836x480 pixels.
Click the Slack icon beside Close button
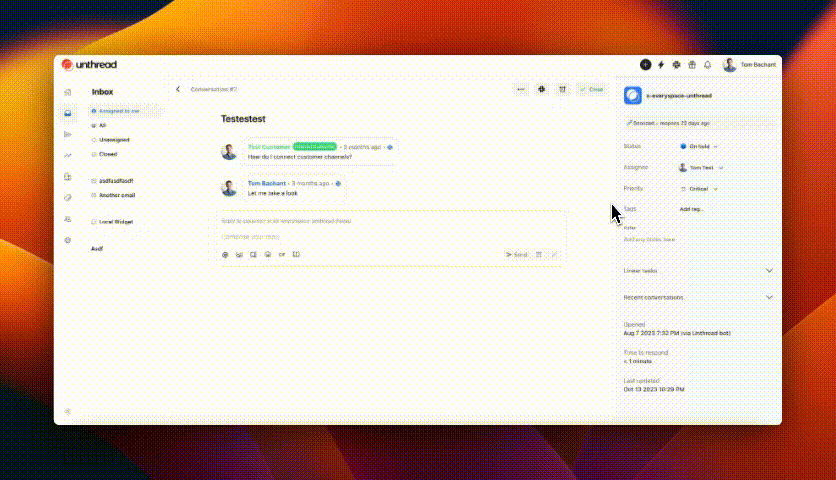542,90
